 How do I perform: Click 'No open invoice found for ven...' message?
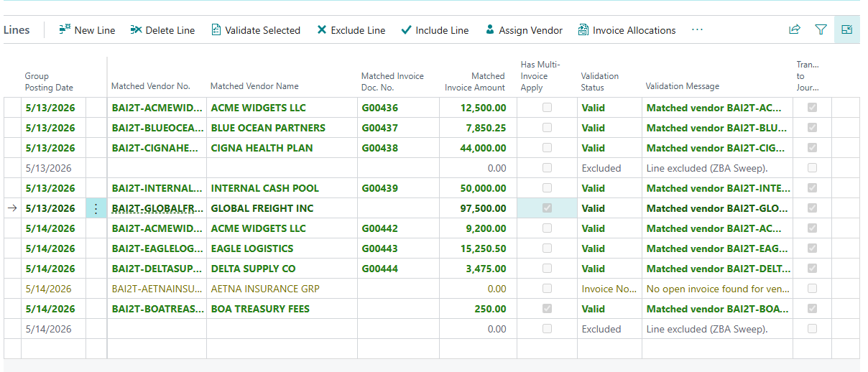click(x=717, y=289)
